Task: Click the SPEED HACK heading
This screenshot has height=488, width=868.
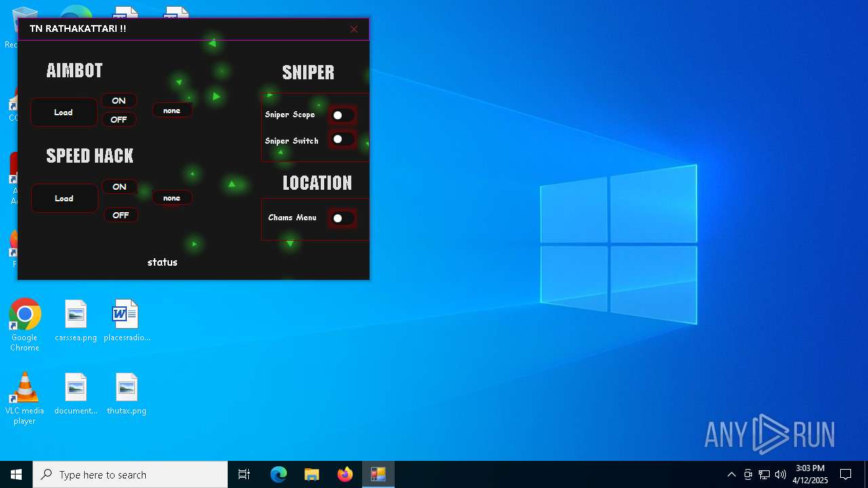Action: pos(90,156)
